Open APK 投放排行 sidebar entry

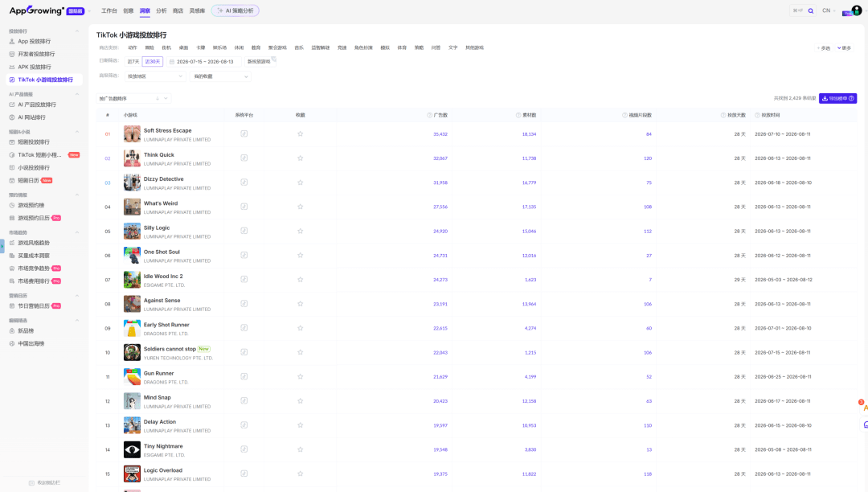(x=35, y=67)
